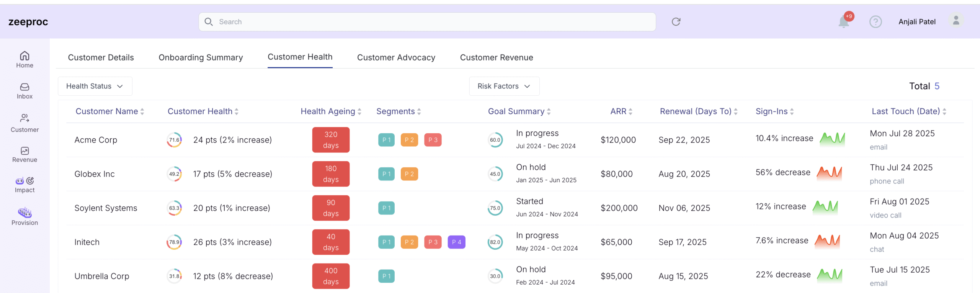
Task: Click the help question mark icon
Action: coord(875,22)
